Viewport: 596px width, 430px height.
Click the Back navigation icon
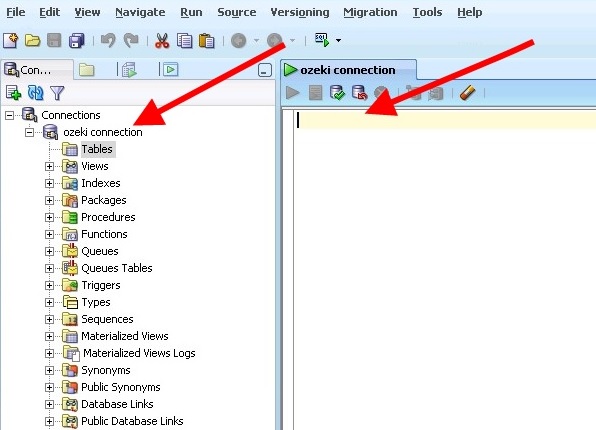point(239,40)
